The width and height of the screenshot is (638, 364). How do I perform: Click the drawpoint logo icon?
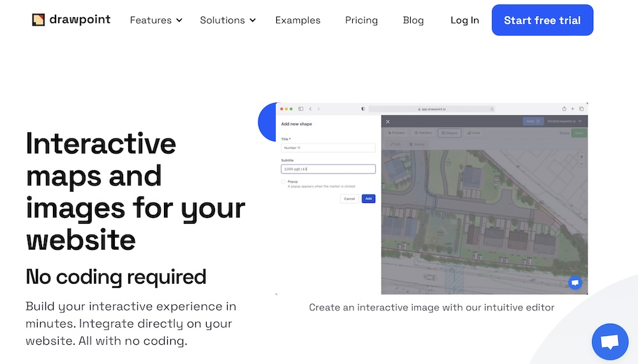tap(38, 20)
